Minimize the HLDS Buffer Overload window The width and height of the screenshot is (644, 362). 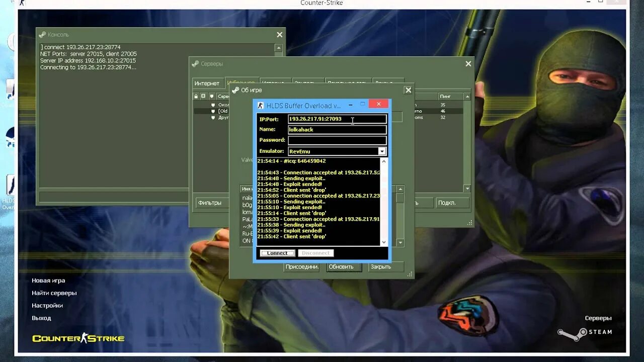[351, 105]
